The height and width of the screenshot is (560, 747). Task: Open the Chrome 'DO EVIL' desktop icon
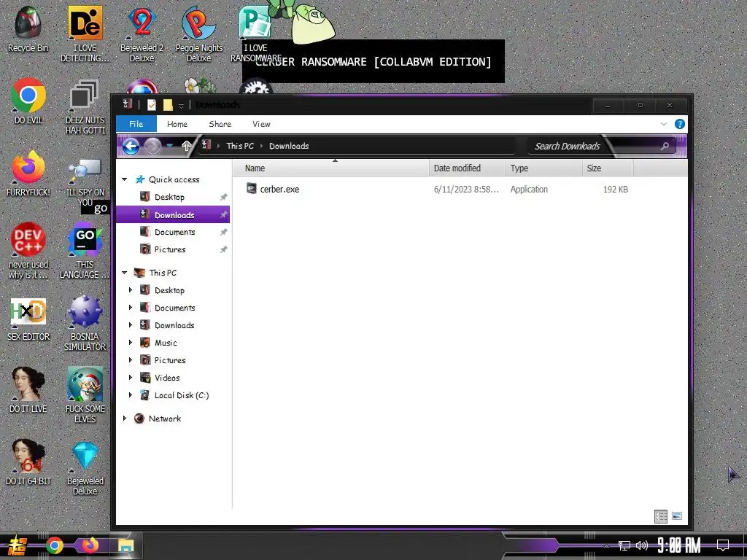coord(28,101)
